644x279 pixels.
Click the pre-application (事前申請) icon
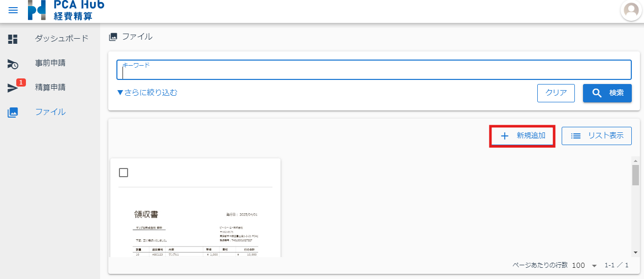point(13,64)
